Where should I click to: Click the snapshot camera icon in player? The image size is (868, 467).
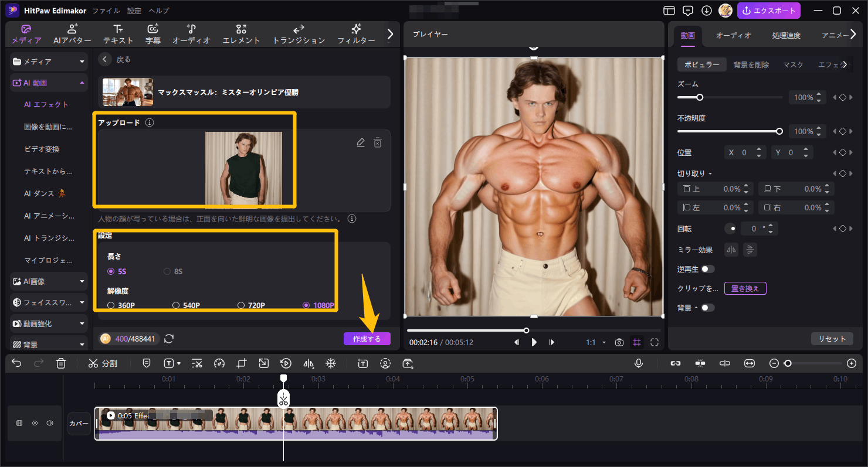click(619, 342)
